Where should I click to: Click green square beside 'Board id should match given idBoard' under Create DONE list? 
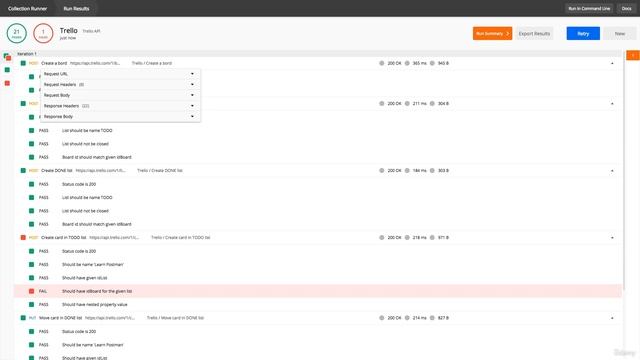pyautogui.click(x=31, y=224)
